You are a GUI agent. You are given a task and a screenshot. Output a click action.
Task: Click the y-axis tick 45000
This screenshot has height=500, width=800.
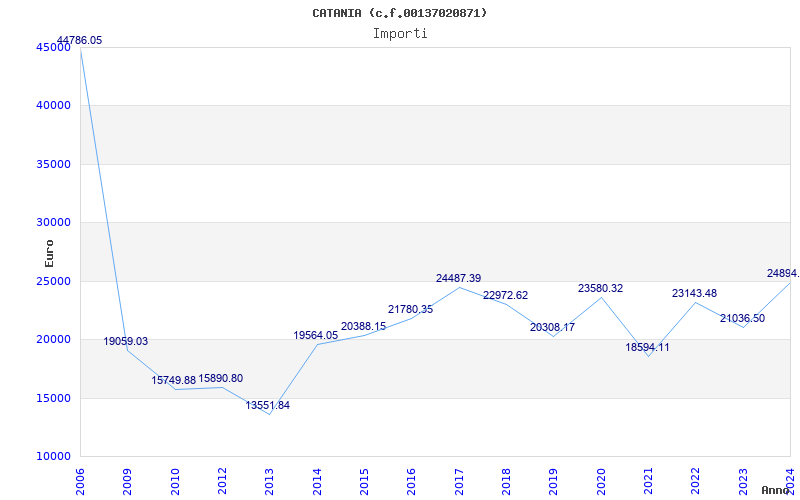tap(53, 47)
